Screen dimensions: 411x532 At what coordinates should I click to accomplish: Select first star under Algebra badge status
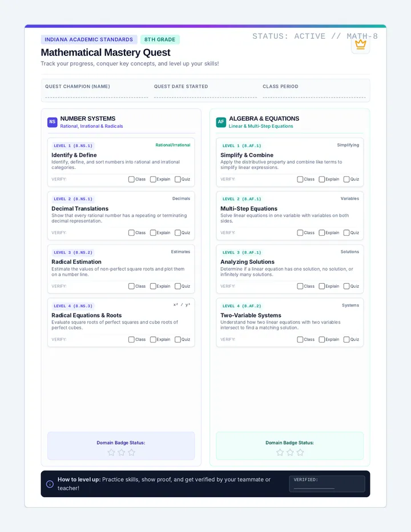(280, 452)
